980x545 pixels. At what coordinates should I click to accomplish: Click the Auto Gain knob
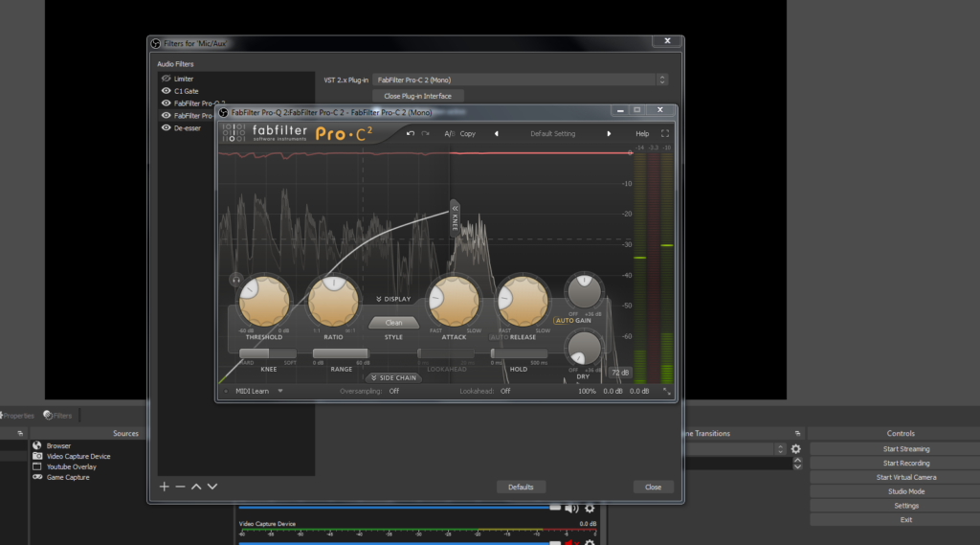click(584, 291)
